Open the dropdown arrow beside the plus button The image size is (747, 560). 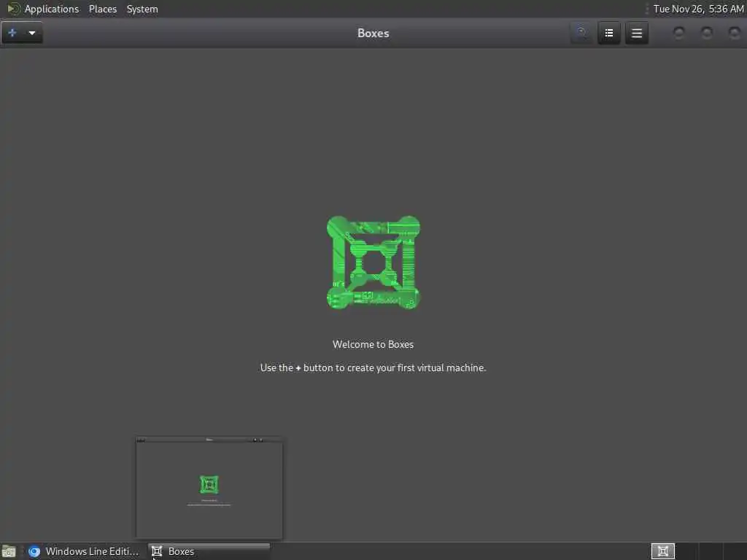[x=32, y=33]
